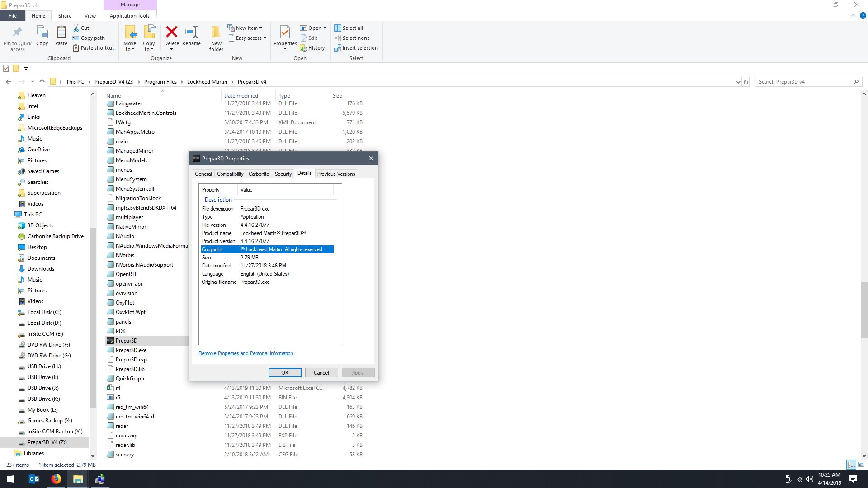This screenshot has height=488, width=868.
Task: Click the red Delete icon
Action: [x=171, y=32]
